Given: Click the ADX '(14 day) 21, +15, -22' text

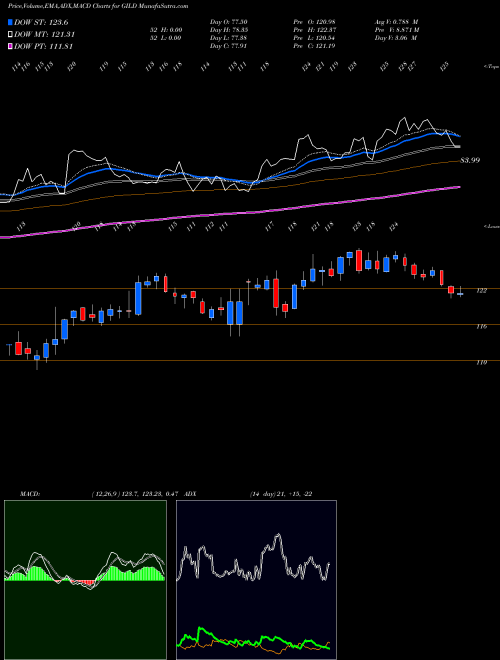Looking at the screenshot, I should pos(281,494).
